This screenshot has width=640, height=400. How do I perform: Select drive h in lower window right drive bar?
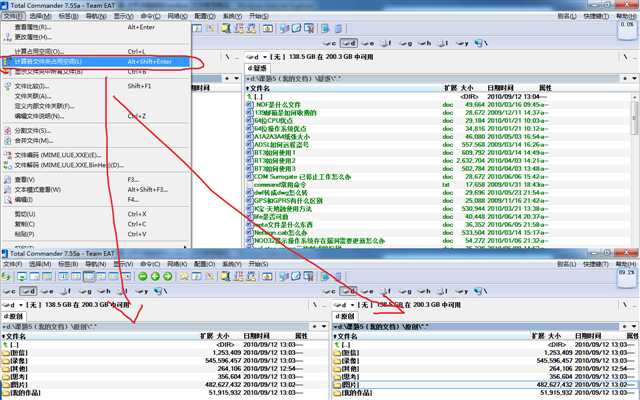[x=424, y=291]
